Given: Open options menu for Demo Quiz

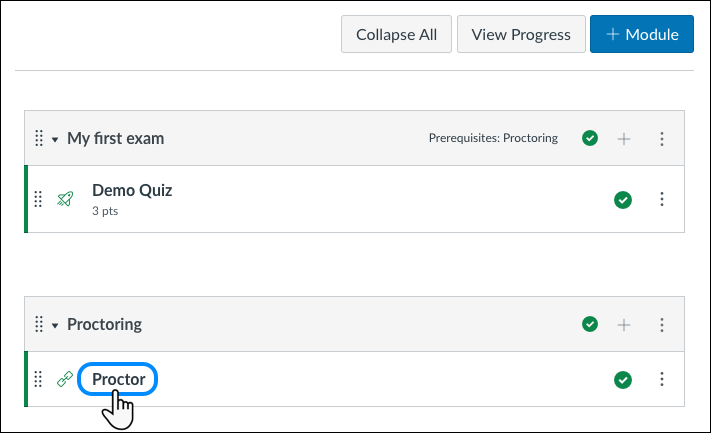Looking at the screenshot, I should click(661, 199).
